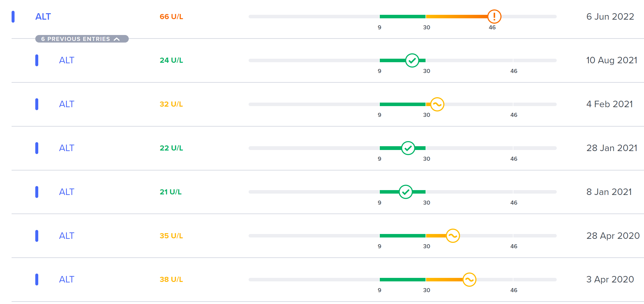Select the 66 U/L result value
This screenshot has height=304, width=644.
coord(171,17)
